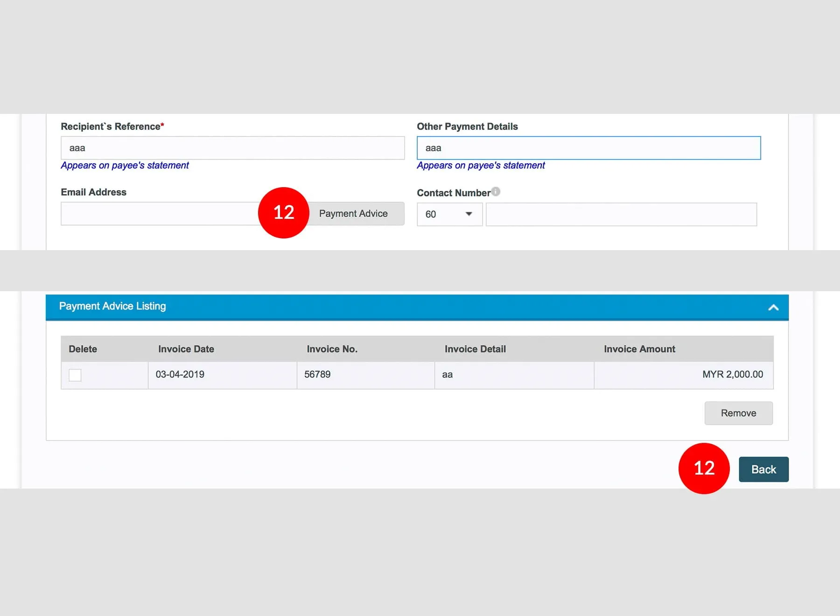Screen dimensions: 840x616
Task: Click the Invoice Date column header
Action: 186,349
